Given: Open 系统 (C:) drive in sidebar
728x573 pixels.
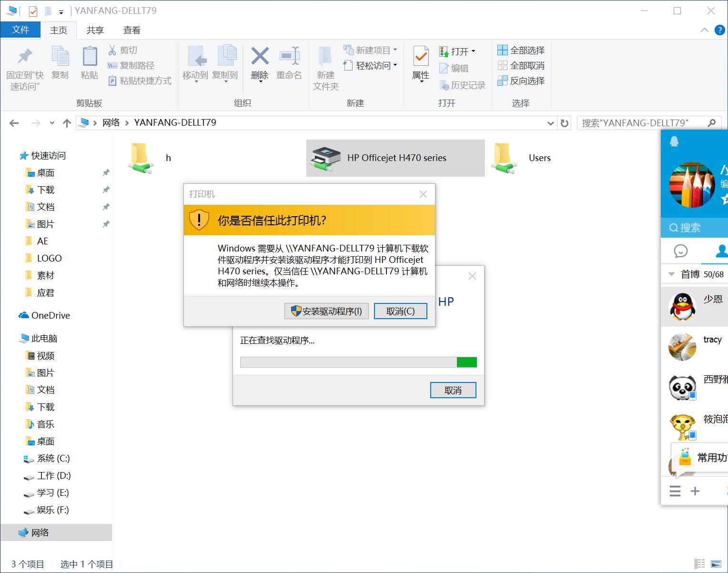Looking at the screenshot, I should [x=53, y=458].
